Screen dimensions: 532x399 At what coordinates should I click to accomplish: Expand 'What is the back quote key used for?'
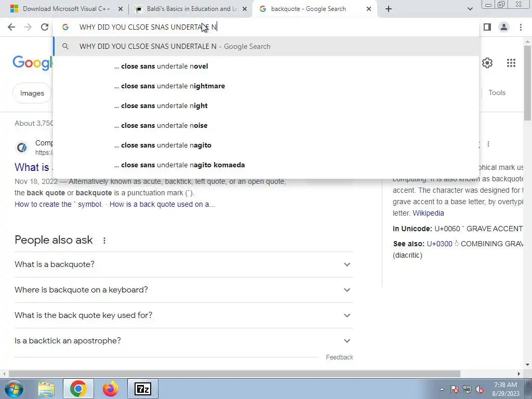183,315
